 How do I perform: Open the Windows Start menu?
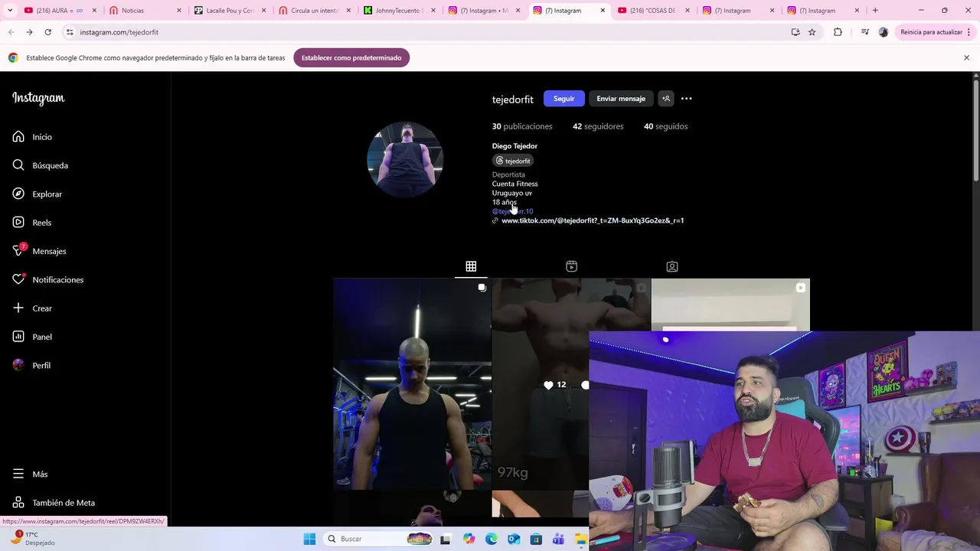tap(309, 539)
